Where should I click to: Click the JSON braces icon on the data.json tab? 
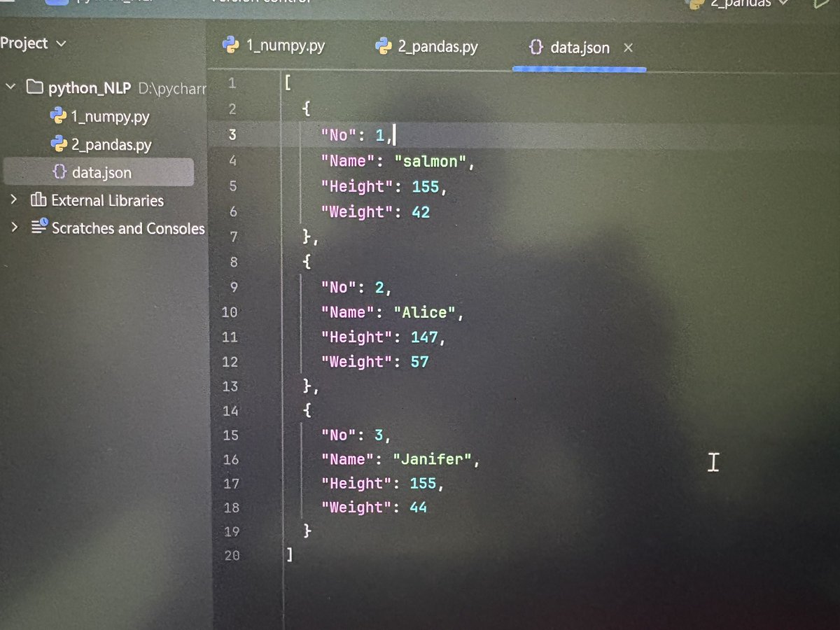tap(535, 48)
